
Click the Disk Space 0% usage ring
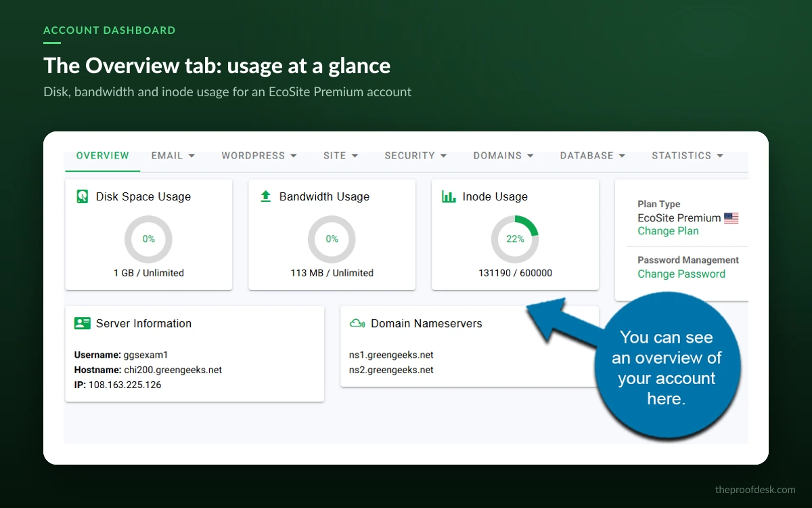[x=148, y=239]
